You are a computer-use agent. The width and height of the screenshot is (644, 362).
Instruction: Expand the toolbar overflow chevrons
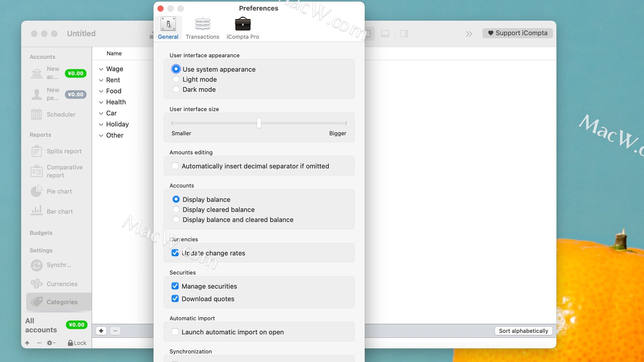[469, 34]
